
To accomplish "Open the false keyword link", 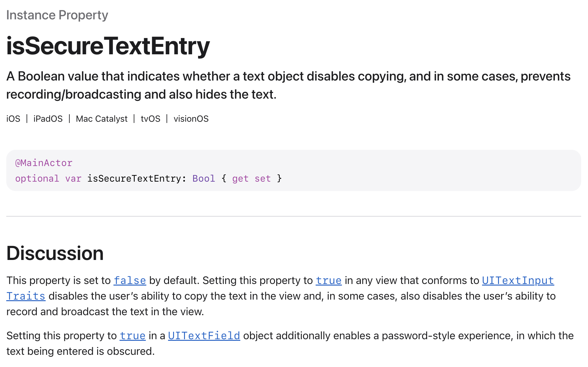I will [x=130, y=281].
